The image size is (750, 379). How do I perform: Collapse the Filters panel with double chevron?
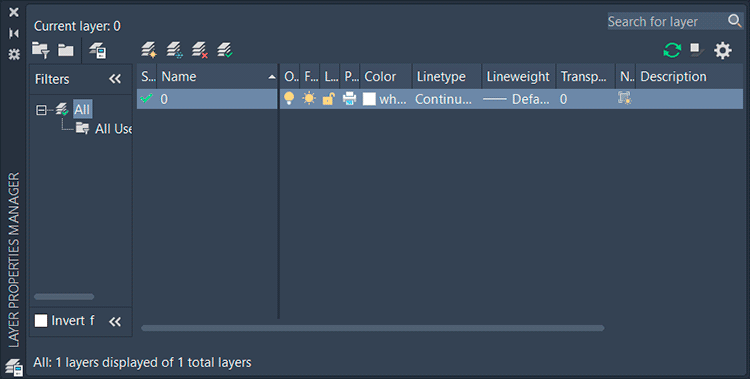[115, 79]
